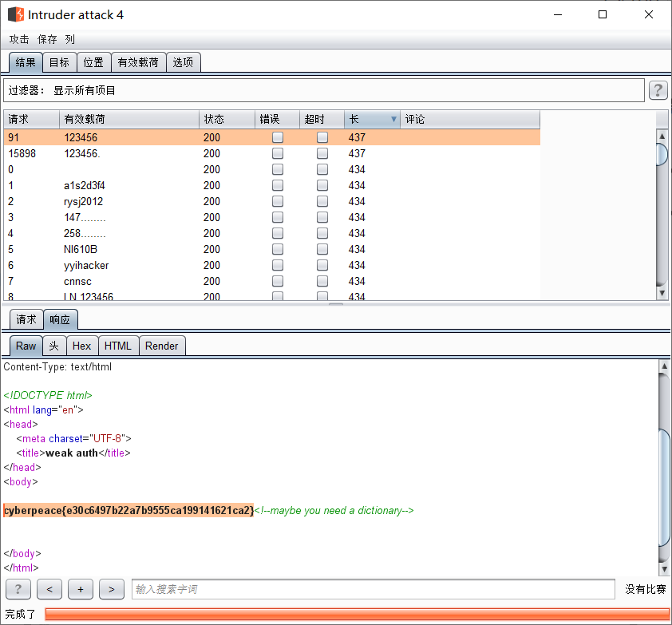The height and width of the screenshot is (625, 672).
Task: Select the 头 headers view tab
Action: click(54, 346)
